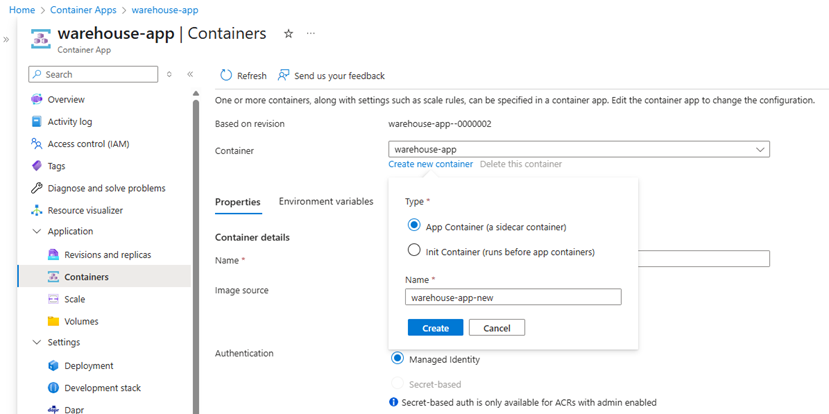Select Managed Identity authentication
The height and width of the screenshot is (414, 829).
[x=397, y=358]
